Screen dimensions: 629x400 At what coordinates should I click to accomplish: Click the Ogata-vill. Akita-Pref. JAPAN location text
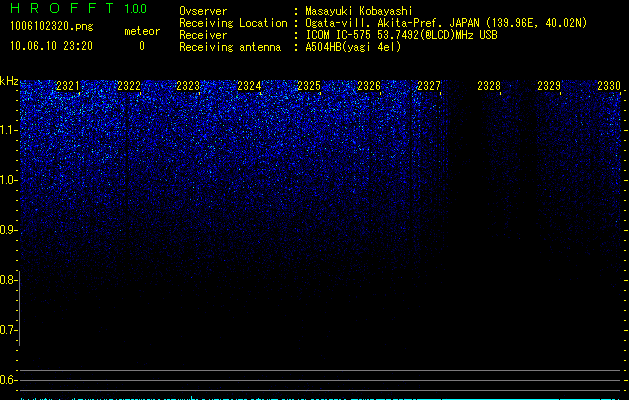click(446, 23)
